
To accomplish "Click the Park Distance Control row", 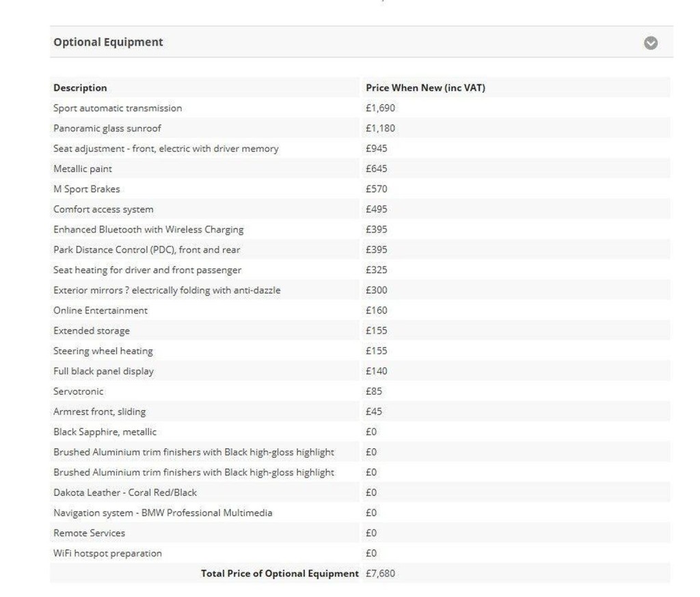I will 147,250.
